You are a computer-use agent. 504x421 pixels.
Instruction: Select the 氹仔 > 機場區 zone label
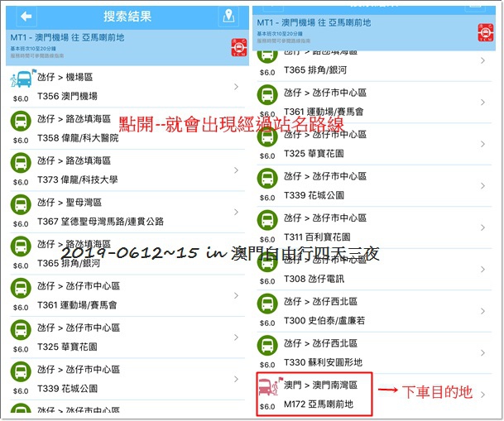pos(65,77)
